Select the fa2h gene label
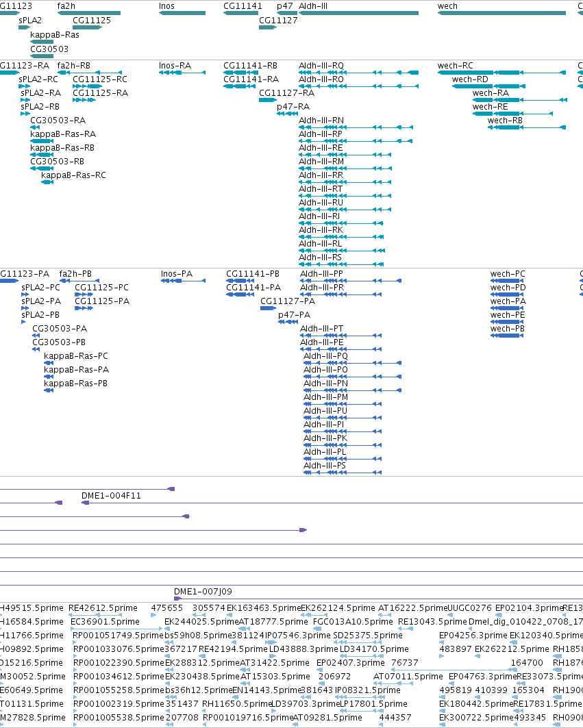The width and height of the screenshot is (583, 728). [66, 6]
